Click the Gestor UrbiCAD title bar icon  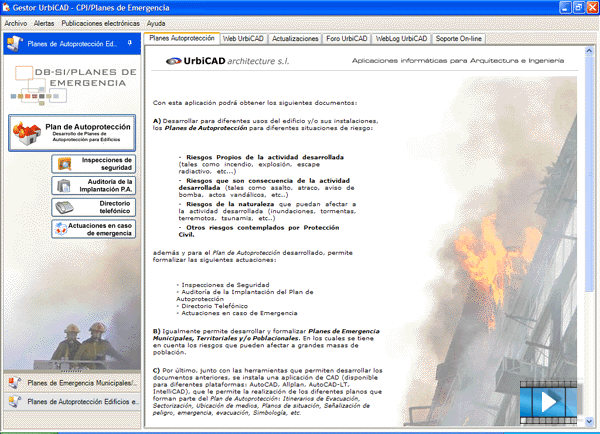6,8
